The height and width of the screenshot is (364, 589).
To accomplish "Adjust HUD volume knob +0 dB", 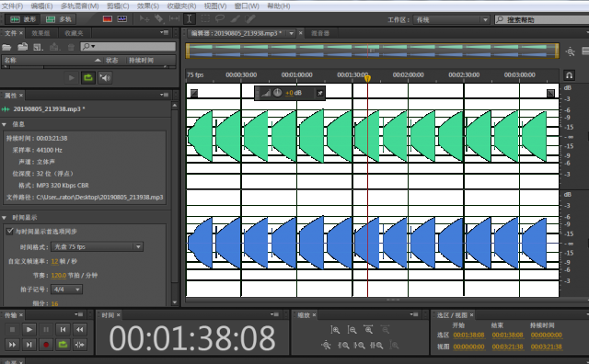I will pos(277,93).
